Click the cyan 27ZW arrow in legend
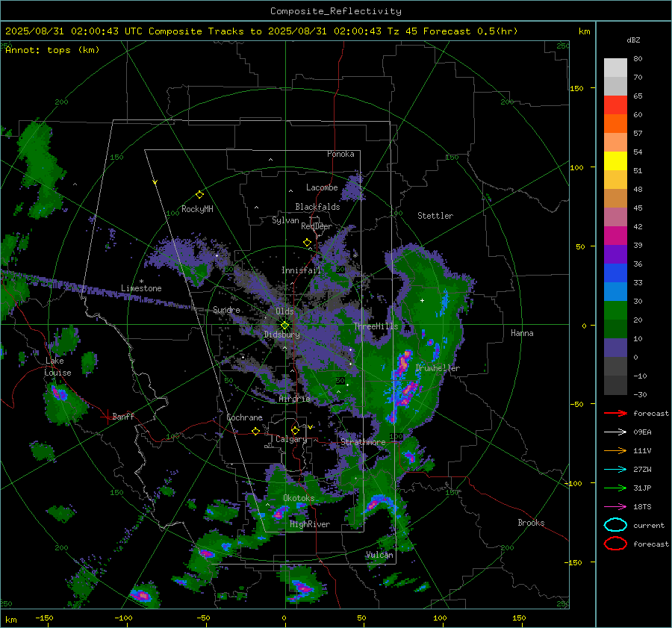The image size is (672, 628). tap(615, 470)
